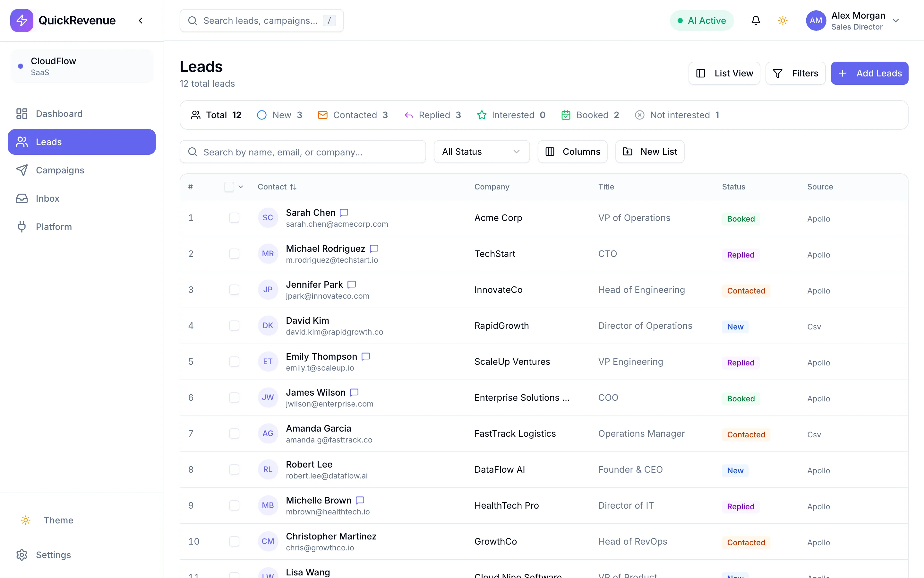Focus the search leads, campaigns field
The width and height of the screenshot is (924, 578).
click(261, 21)
